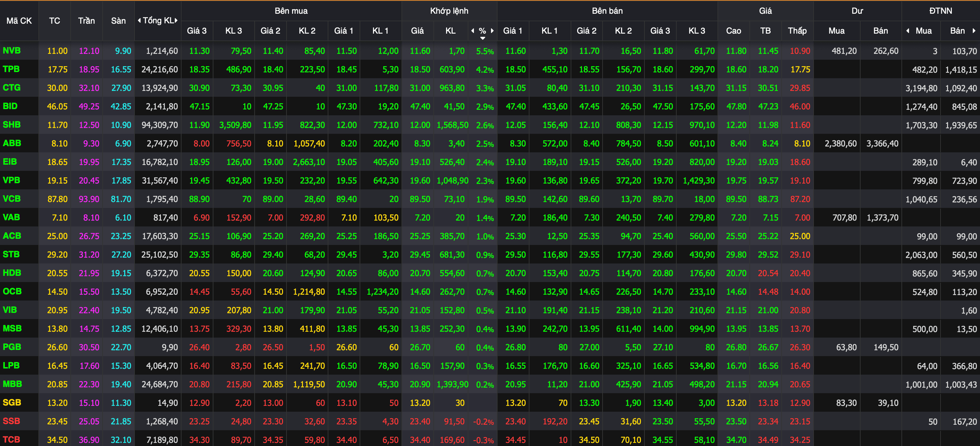Click the left arrow before Tổng KL header
The height and width of the screenshot is (446, 980).
click(139, 21)
